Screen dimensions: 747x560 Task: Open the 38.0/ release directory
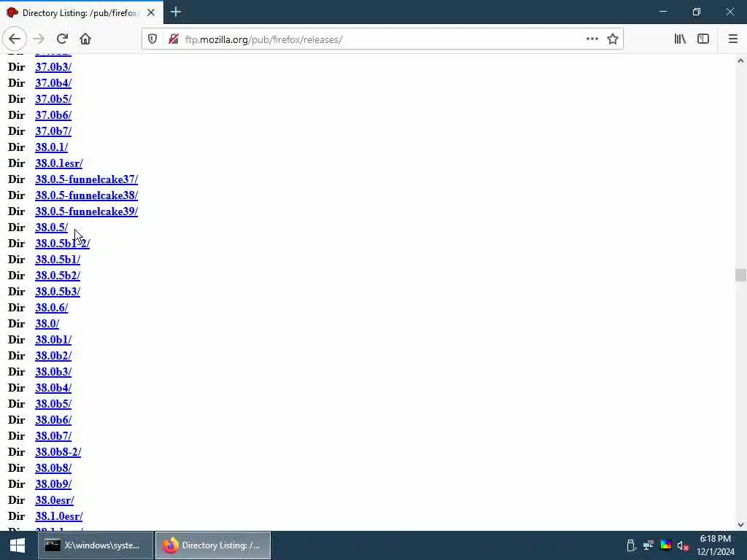47,324
